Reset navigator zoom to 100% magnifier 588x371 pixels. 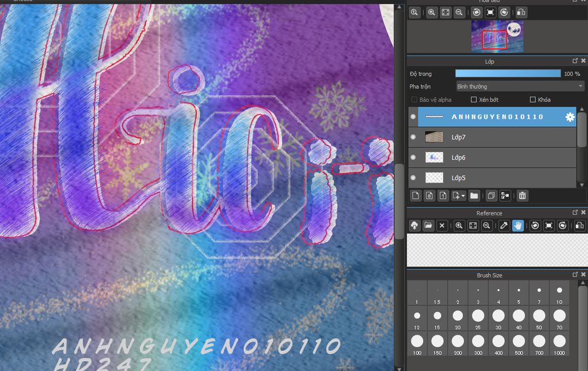click(x=415, y=13)
